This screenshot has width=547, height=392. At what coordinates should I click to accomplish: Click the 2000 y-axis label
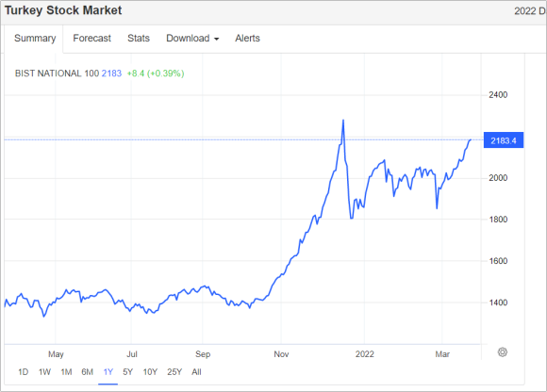coord(498,178)
